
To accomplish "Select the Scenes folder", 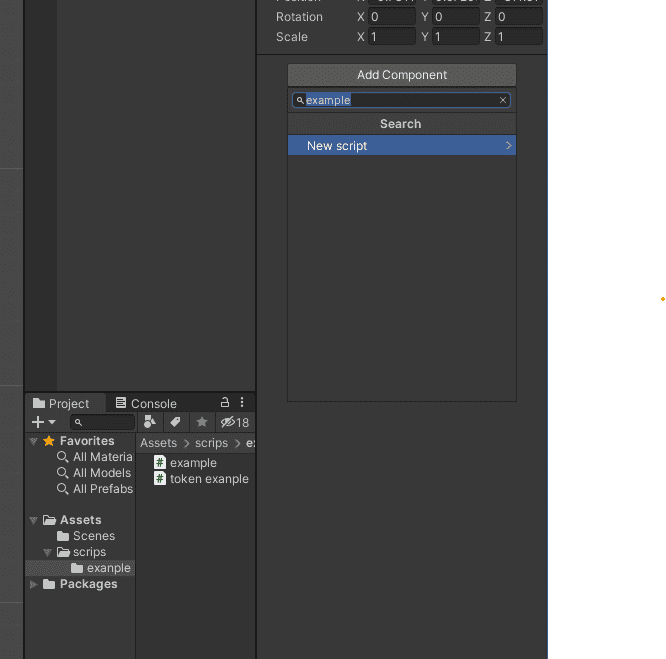I will (x=94, y=536).
